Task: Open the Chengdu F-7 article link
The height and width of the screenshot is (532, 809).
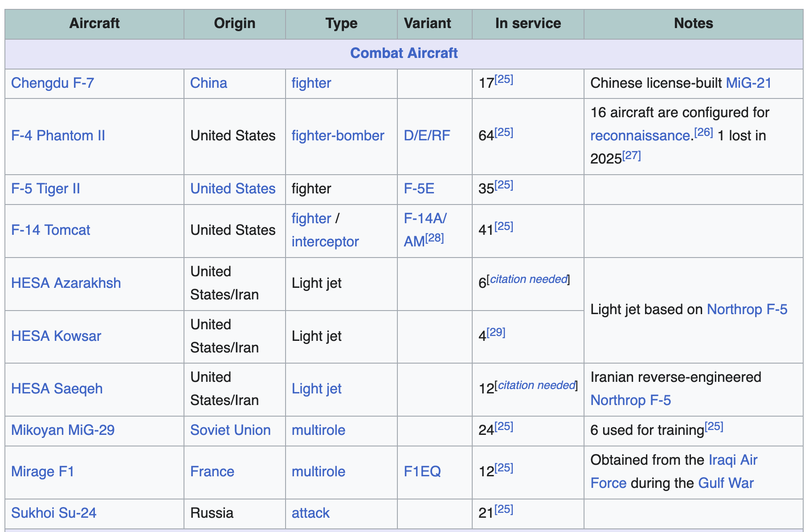Action: 53,83
